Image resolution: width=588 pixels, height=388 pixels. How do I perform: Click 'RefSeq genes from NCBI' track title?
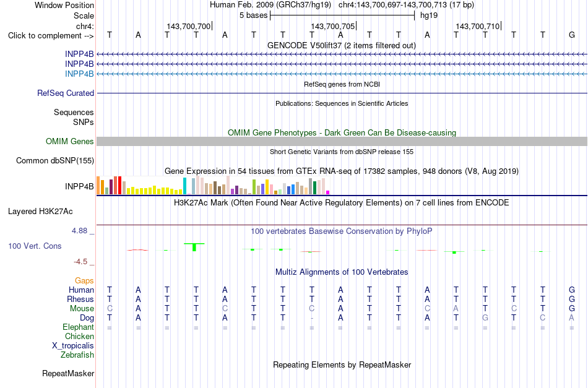[x=342, y=84]
